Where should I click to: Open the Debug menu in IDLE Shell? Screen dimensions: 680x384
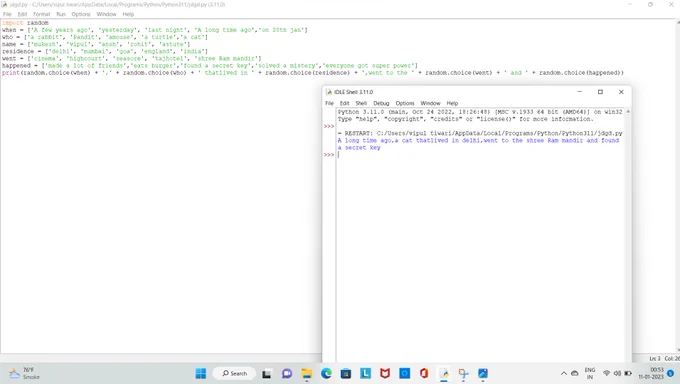[381, 103]
